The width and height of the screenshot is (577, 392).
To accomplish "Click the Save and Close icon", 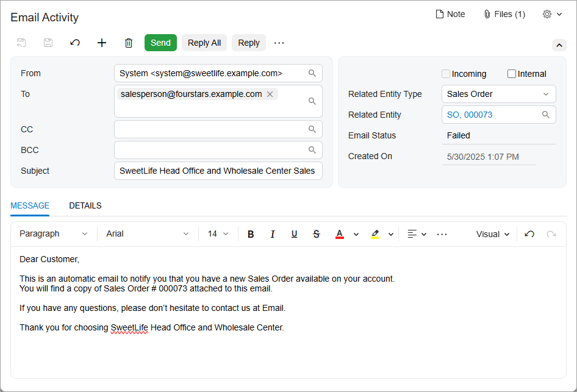I will [21, 43].
